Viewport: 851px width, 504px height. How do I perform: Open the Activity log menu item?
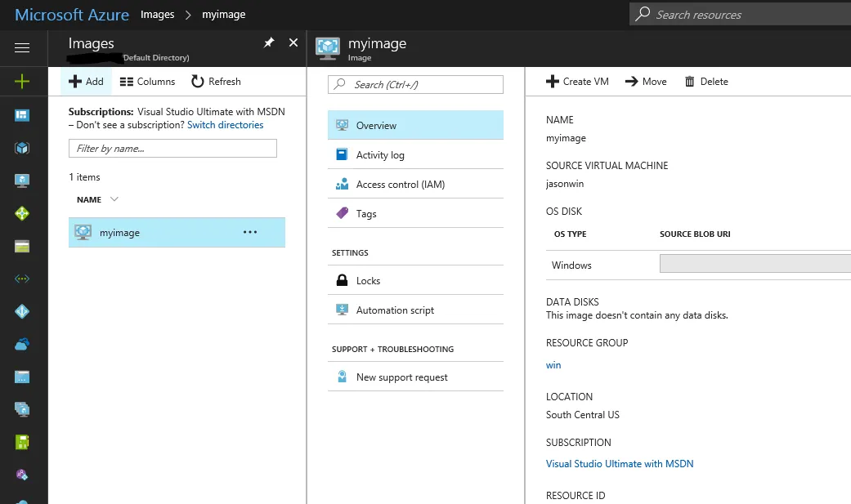[380, 155]
